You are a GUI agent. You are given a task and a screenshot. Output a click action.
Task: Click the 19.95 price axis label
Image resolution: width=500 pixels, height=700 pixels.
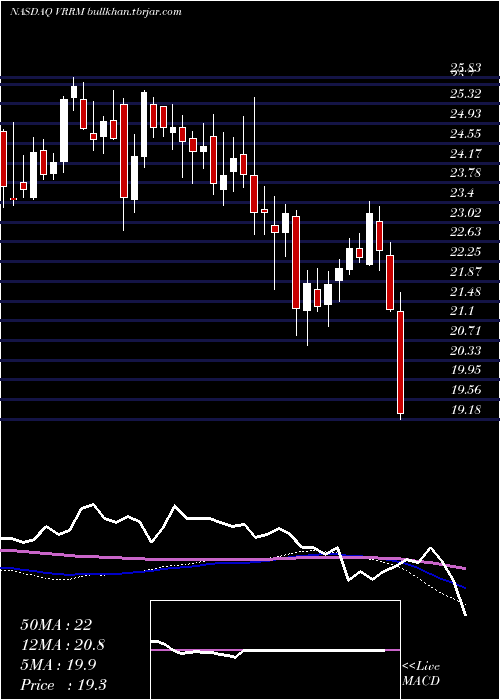click(466, 370)
